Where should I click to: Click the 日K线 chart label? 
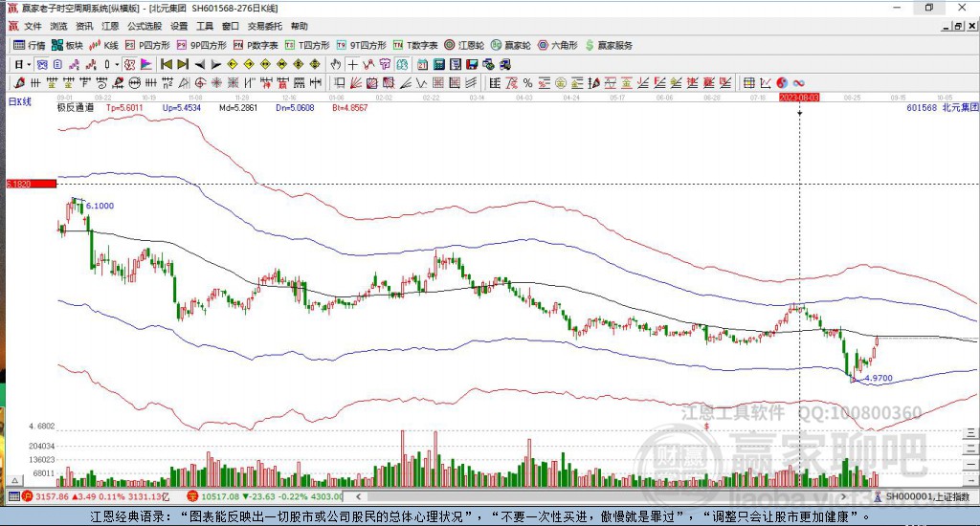click(19, 101)
